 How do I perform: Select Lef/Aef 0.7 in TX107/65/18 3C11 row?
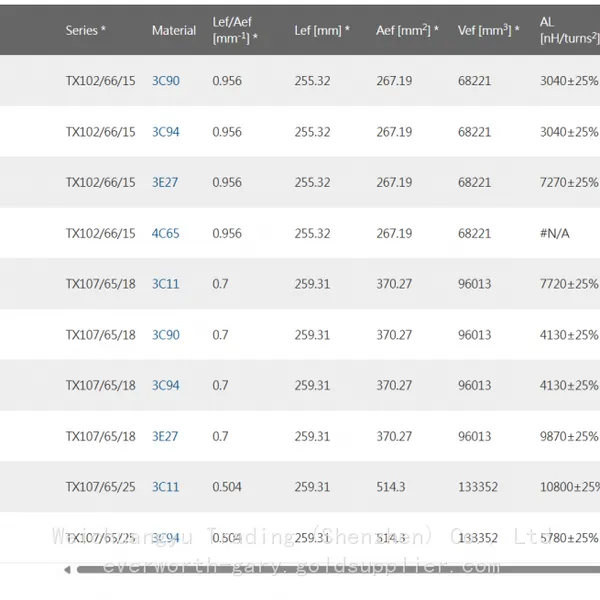coord(220,284)
